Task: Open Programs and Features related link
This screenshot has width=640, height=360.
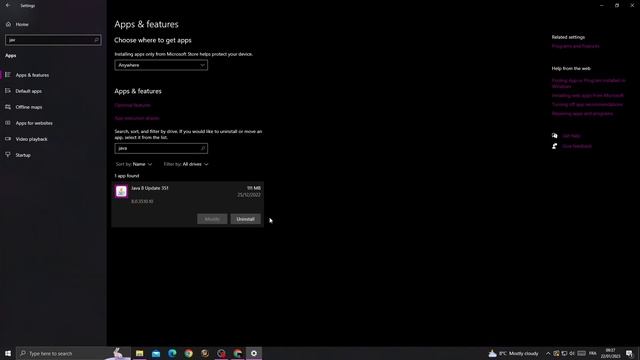Action: coord(576,47)
